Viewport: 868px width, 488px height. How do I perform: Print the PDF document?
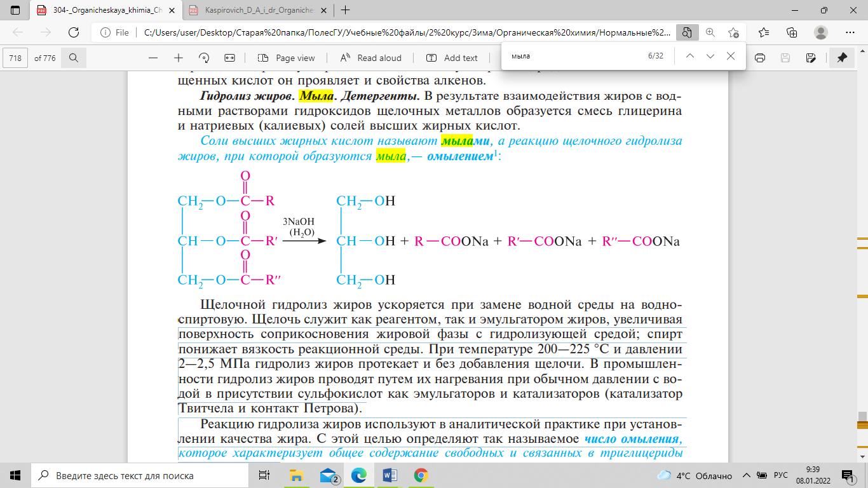760,58
